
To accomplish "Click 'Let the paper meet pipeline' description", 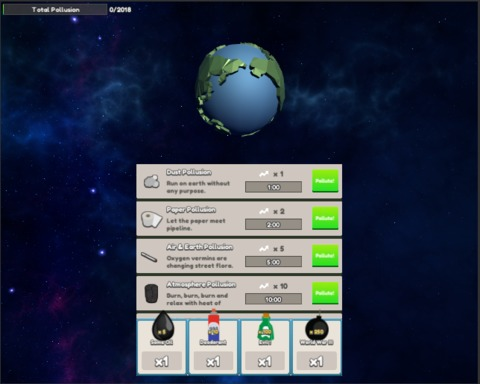I will pyautogui.click(x=196, y=224).
